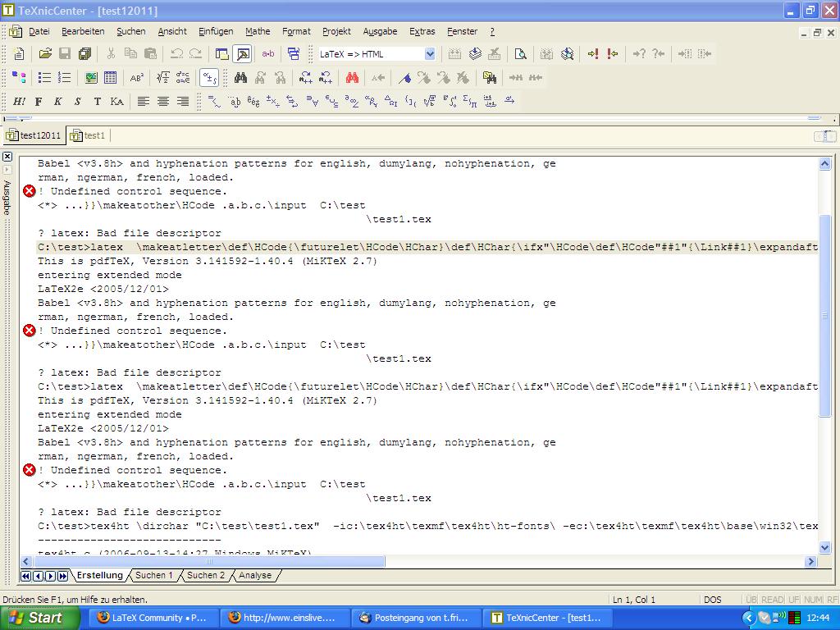The image size is (840, 630).
Task: Click the output scroll down arrow
Action: coord(824,547)
